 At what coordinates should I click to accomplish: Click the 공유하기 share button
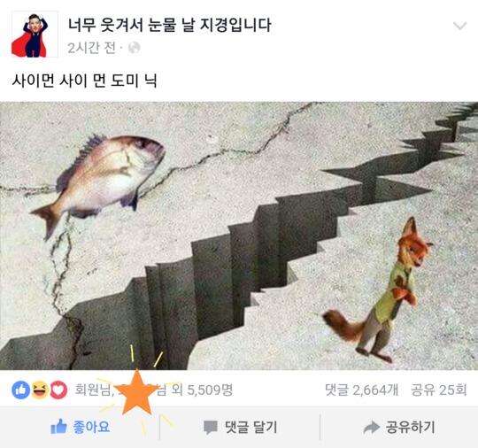(398, 427)
